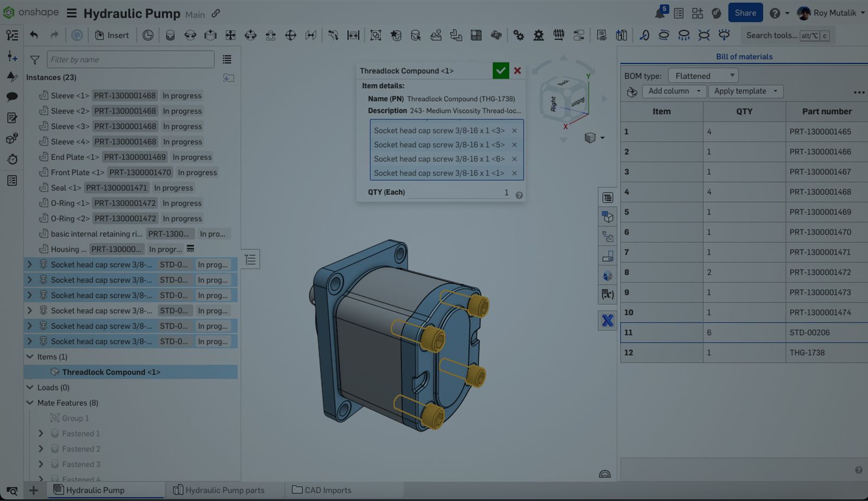Open the notifications bell
Viewport: 868px width, 501px height.
[x=661, y=12]
